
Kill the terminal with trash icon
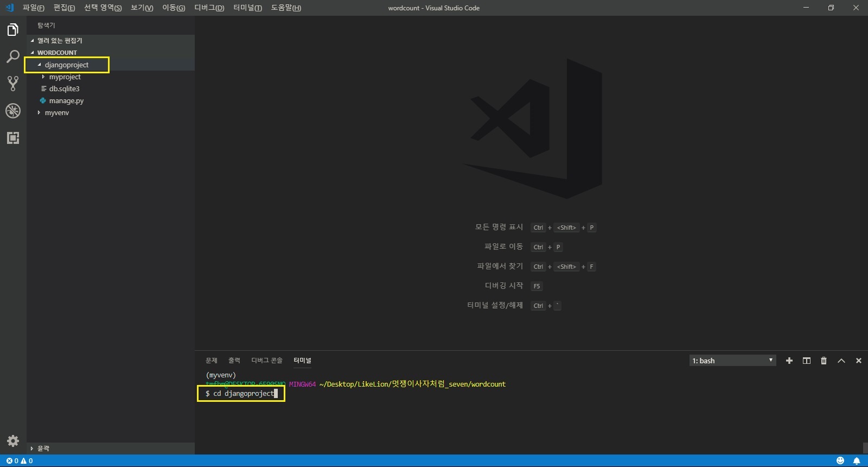coord(824,361)
